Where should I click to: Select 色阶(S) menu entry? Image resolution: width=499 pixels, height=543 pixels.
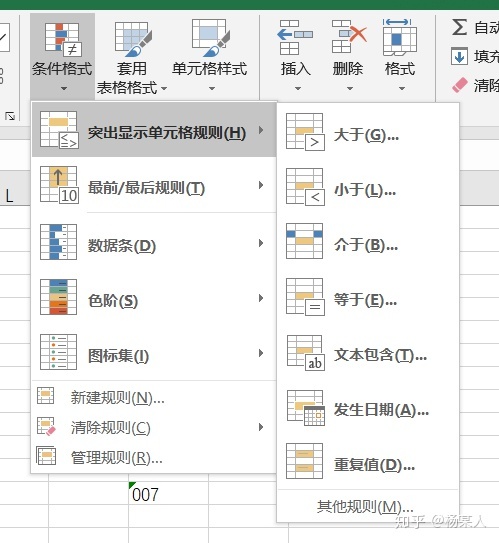click(x=154, y=297)
